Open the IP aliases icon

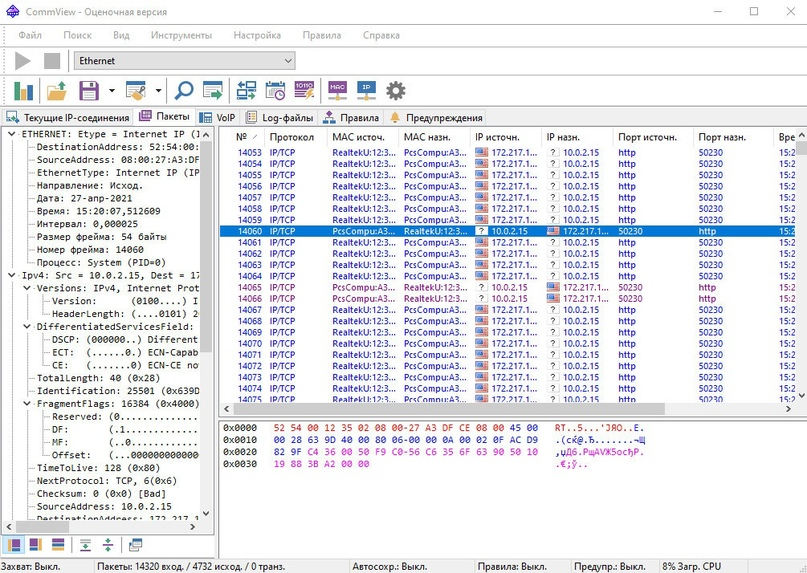366,91
